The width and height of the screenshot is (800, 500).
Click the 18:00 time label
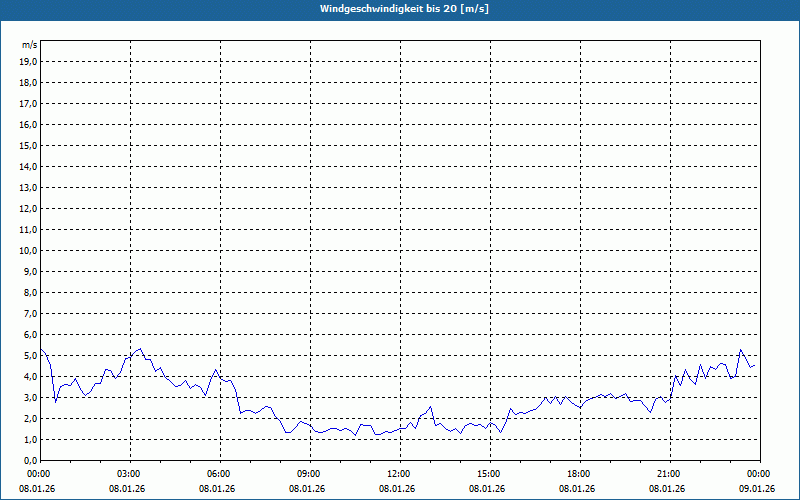580,474
